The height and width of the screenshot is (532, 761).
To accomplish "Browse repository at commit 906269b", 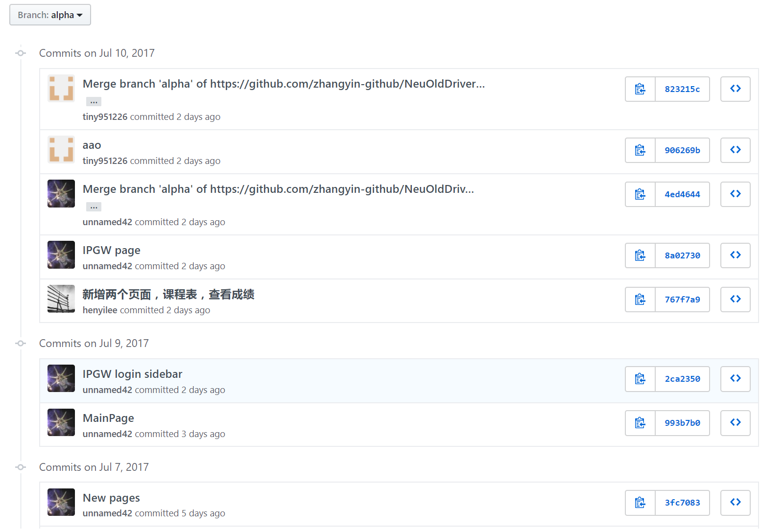I will 736,150.
